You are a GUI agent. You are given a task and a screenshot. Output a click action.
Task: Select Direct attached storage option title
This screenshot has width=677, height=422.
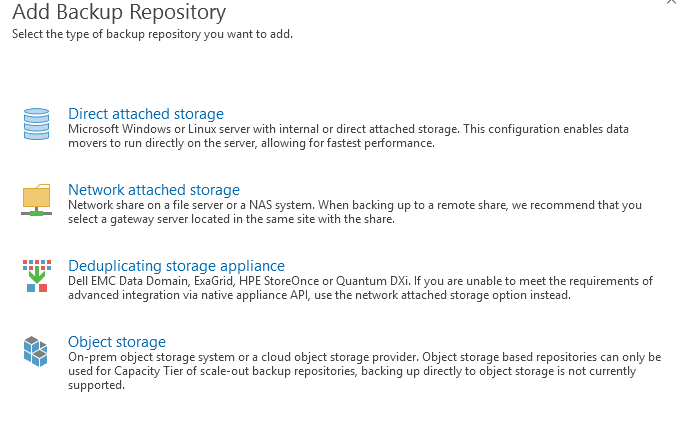[146, 114]
